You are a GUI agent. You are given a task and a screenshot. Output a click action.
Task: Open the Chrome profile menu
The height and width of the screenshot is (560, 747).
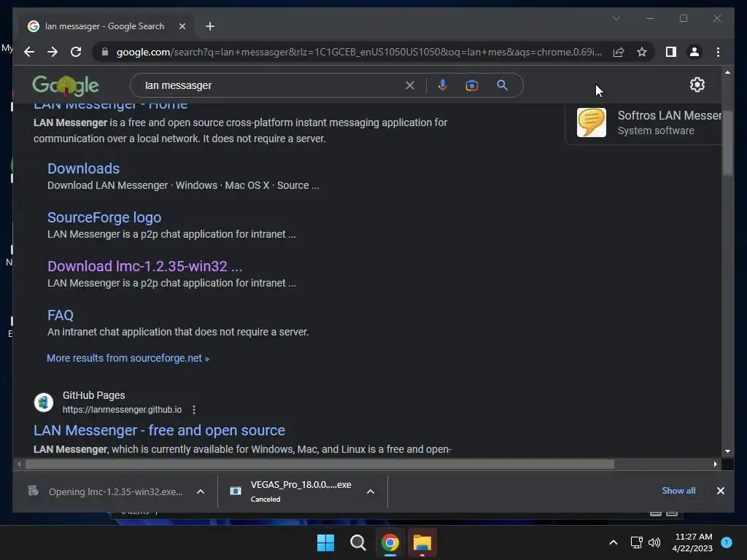tap(694, 52)
